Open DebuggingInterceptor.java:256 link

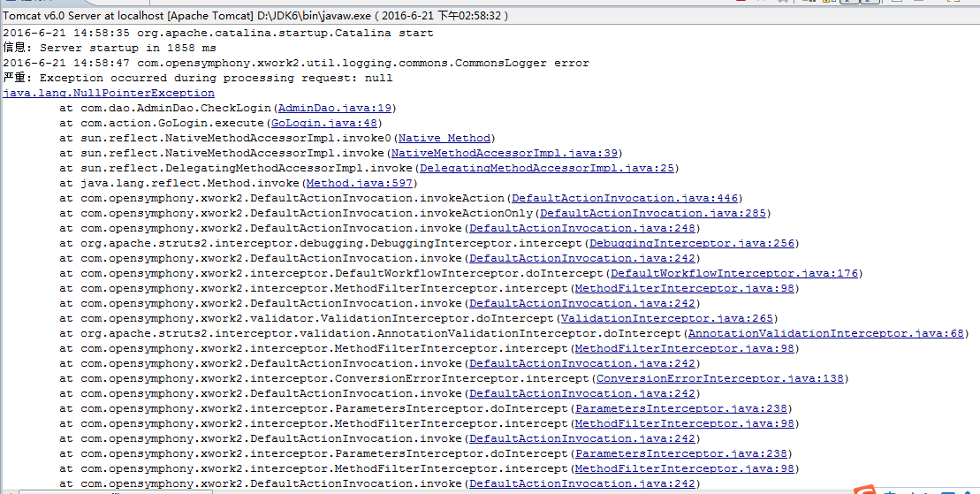click(691, 243)
